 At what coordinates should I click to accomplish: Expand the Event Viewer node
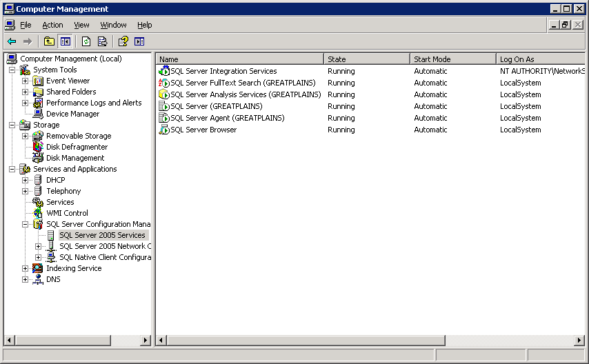click(25, 81)
